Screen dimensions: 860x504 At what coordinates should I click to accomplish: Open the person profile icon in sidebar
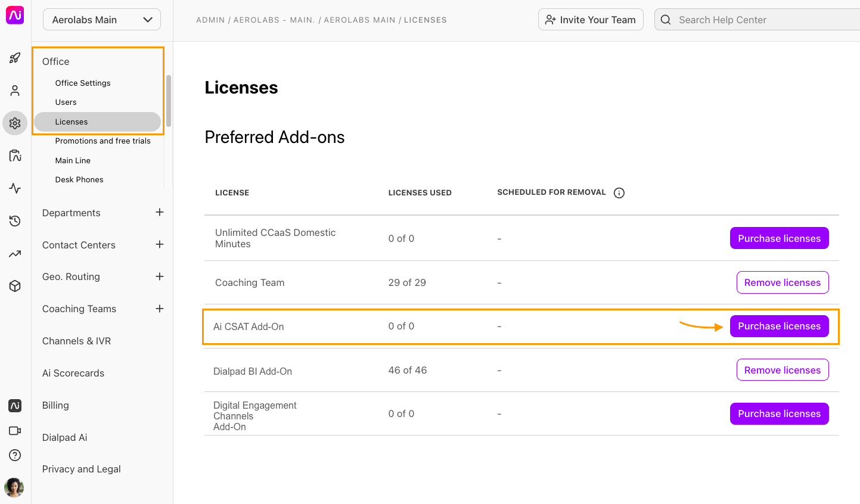tap(15, 91)
